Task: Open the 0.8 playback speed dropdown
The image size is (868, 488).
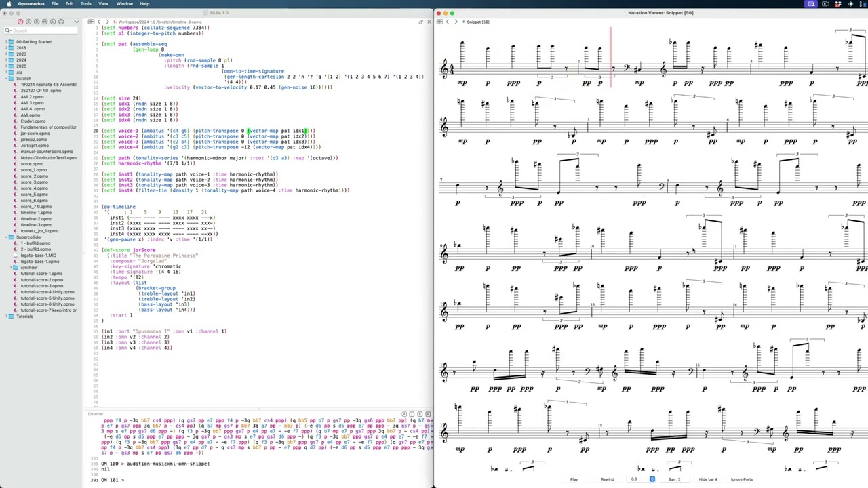Action: tap(642, 479)
